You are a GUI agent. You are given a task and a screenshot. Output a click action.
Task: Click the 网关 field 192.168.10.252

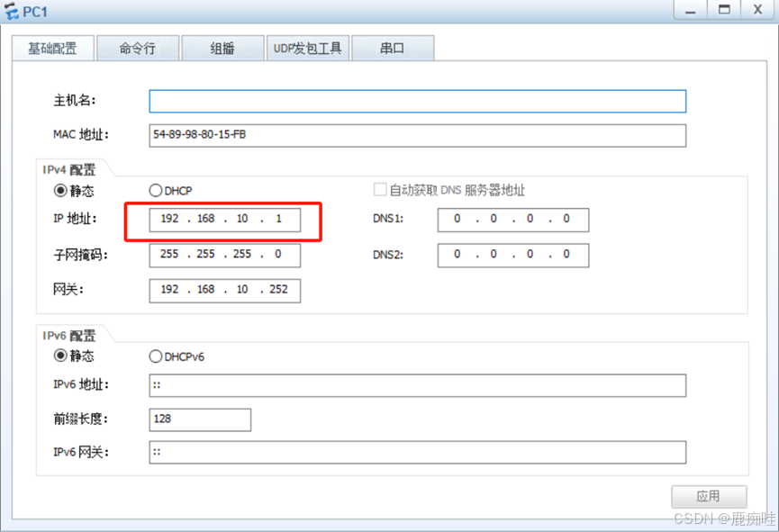click(x=224, y=290)
